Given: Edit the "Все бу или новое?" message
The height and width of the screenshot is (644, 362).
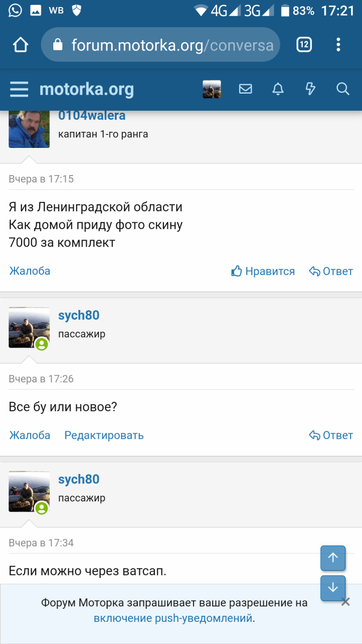Looking at the screenshot, I should coord(104,435).
